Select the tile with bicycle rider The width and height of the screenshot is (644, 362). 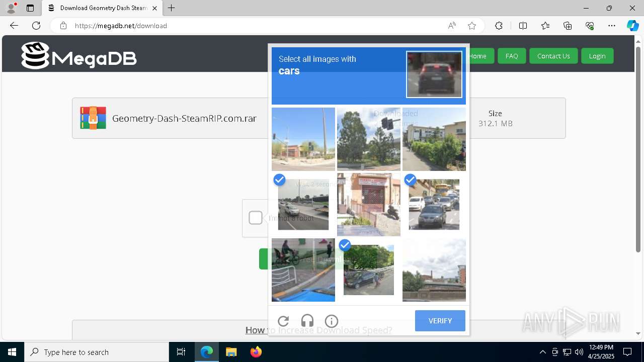click(x=303, y=270)
